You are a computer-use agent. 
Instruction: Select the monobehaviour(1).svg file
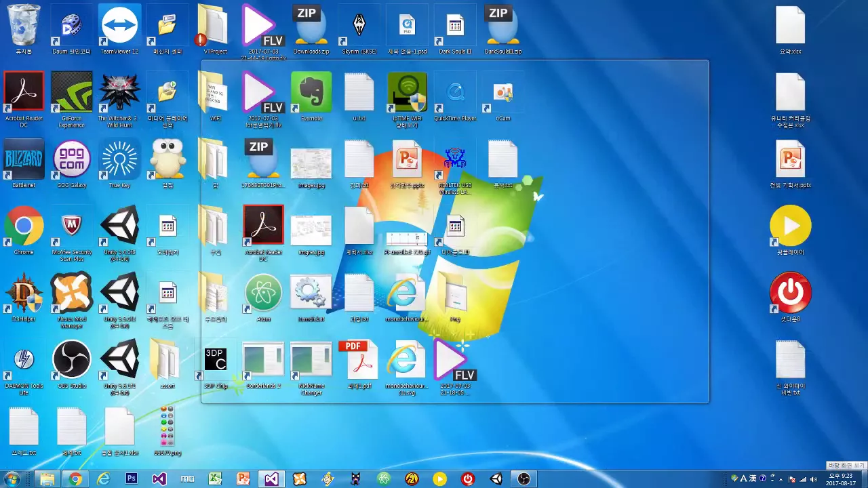coord(407,367)
